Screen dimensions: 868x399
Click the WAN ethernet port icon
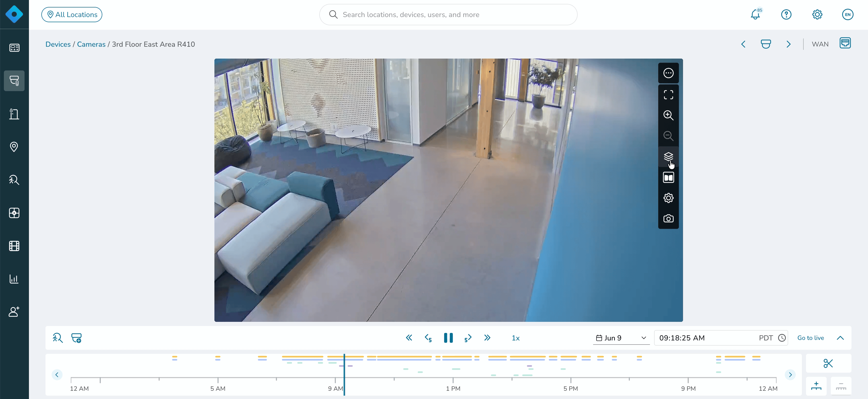(x=845, y=43)
